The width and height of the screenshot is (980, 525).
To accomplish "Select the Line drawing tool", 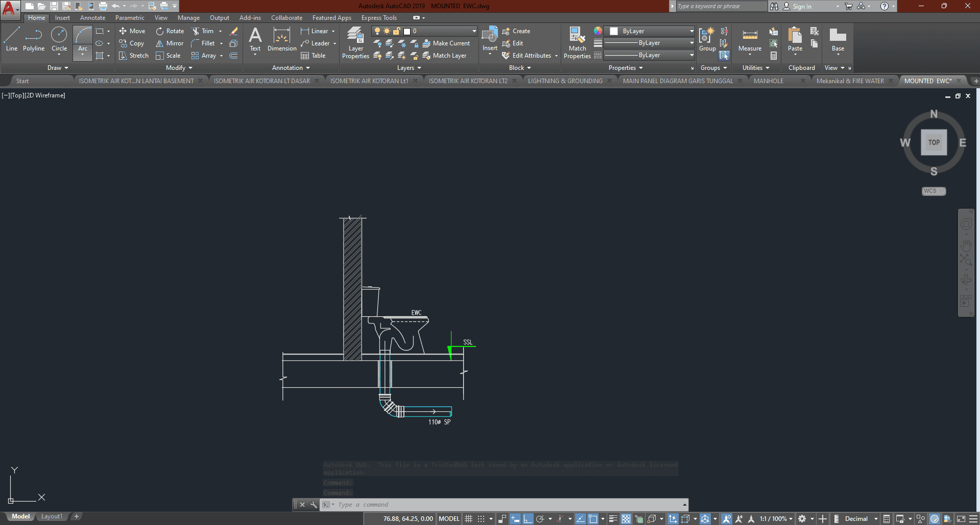I will [11, 39].
